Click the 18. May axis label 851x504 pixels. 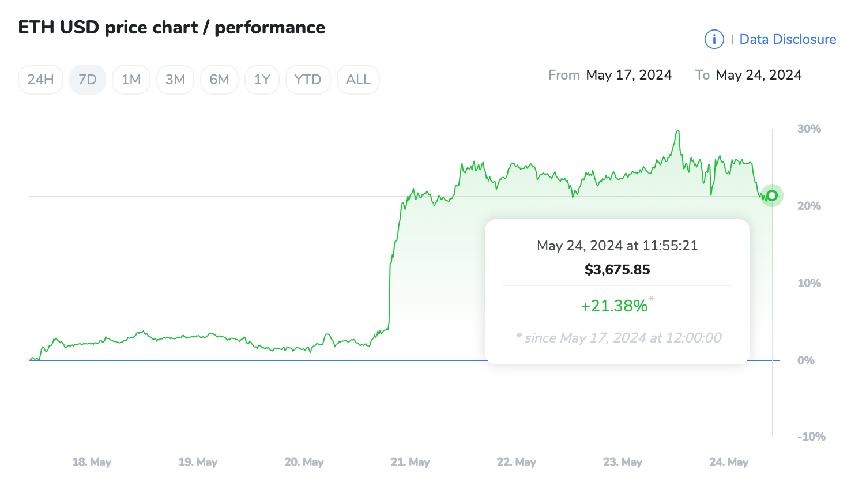point(92,462)
